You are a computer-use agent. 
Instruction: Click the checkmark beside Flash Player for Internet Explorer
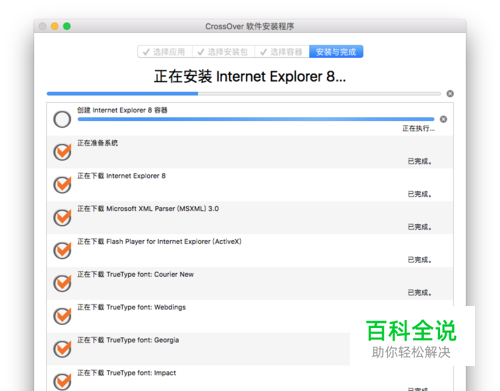click(62, 250)
